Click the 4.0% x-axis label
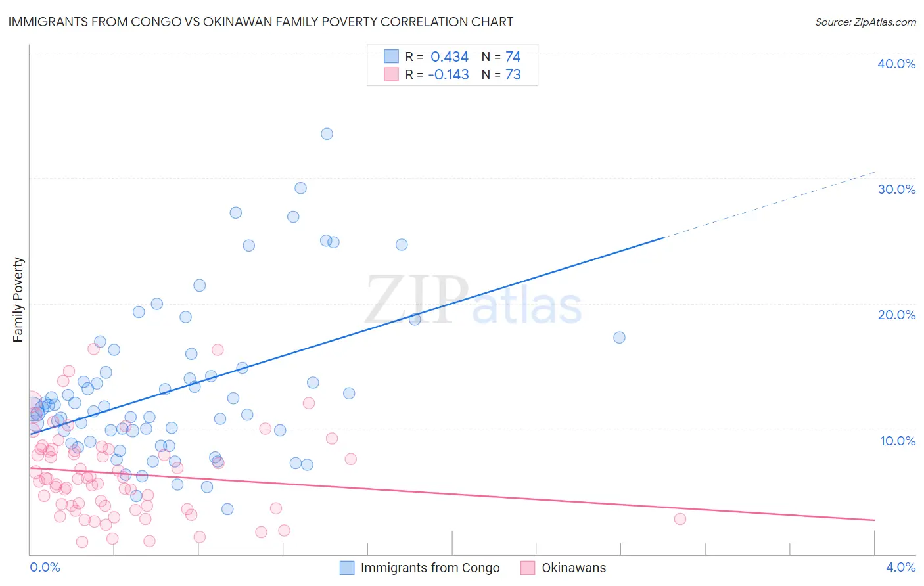This screenshot has height=586, width=924. tap(900, 567)
